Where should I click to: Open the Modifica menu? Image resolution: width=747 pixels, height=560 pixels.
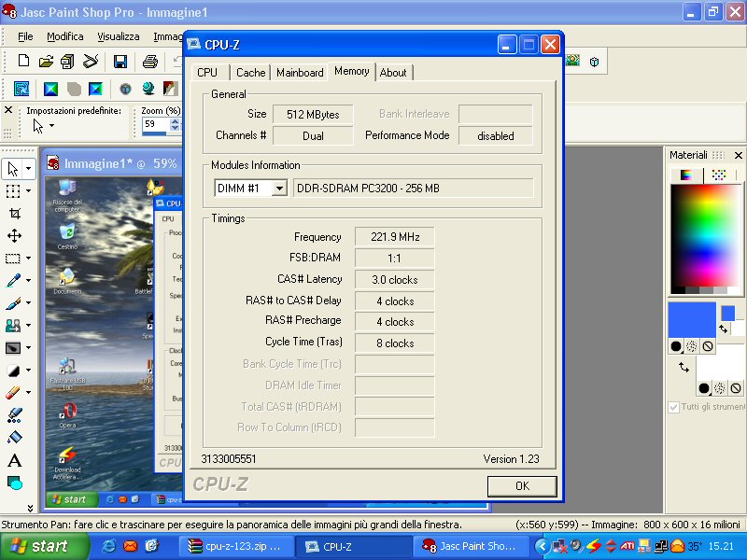(65, 36)
